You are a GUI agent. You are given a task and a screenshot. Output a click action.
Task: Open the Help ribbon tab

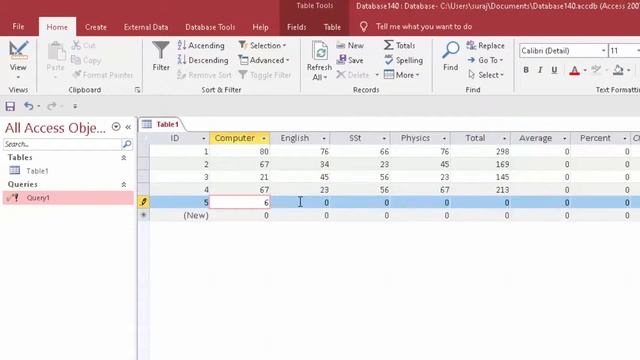[x=260, y=27]
